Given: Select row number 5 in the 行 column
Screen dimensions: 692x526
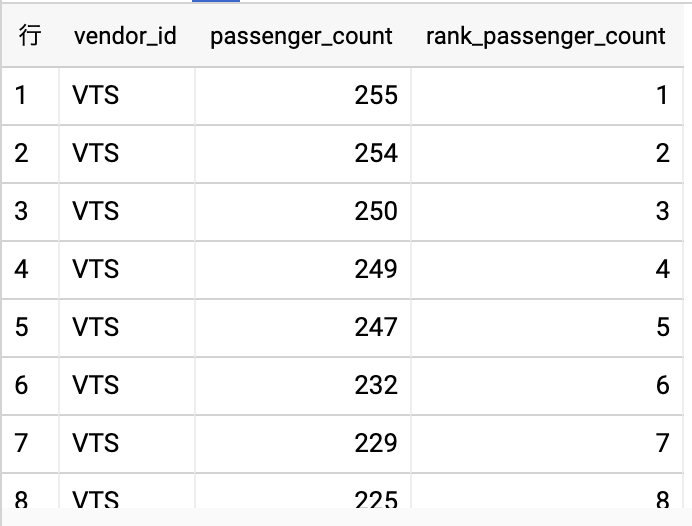Looking at the screenshot, I should [22, 327].
